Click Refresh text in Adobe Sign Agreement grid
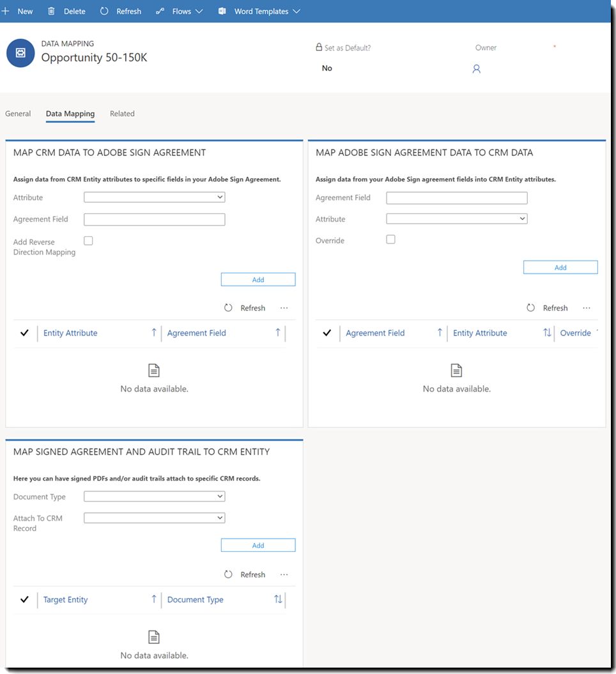 click(x=555, y=308)
